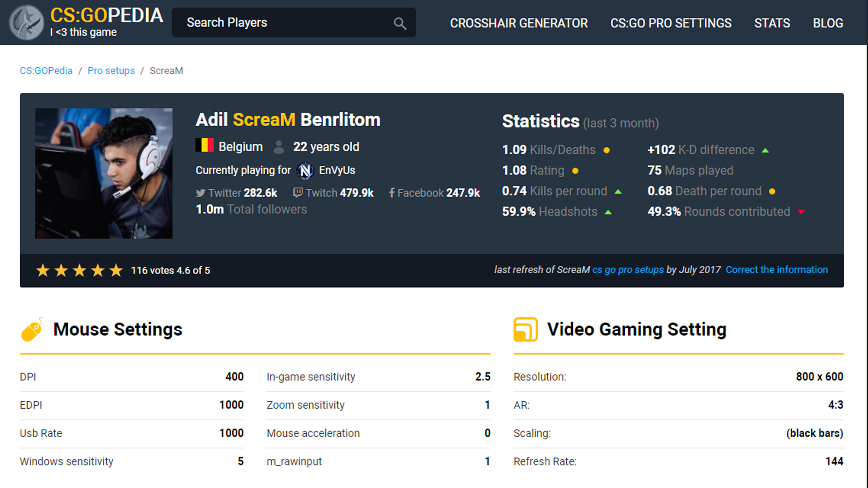This screenshot has width=868, height=488.
Task: Open the Blog nav item
Action: tap(828, 23)
